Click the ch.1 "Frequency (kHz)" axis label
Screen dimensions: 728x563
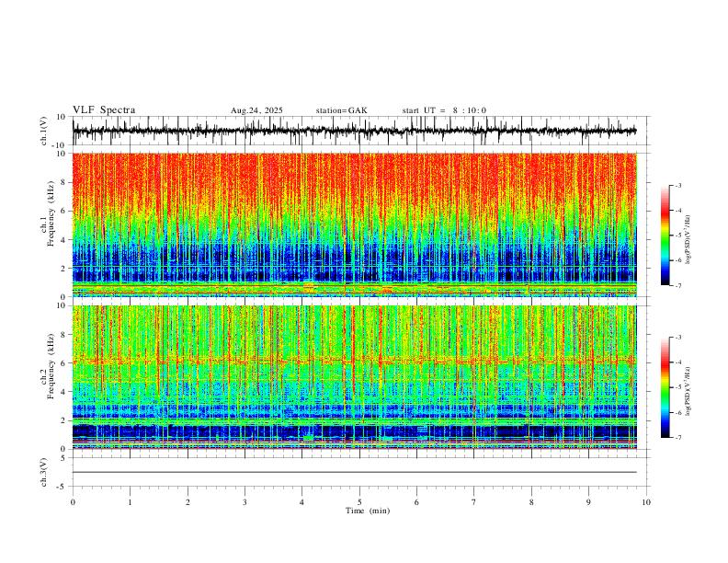click(51, 213)
